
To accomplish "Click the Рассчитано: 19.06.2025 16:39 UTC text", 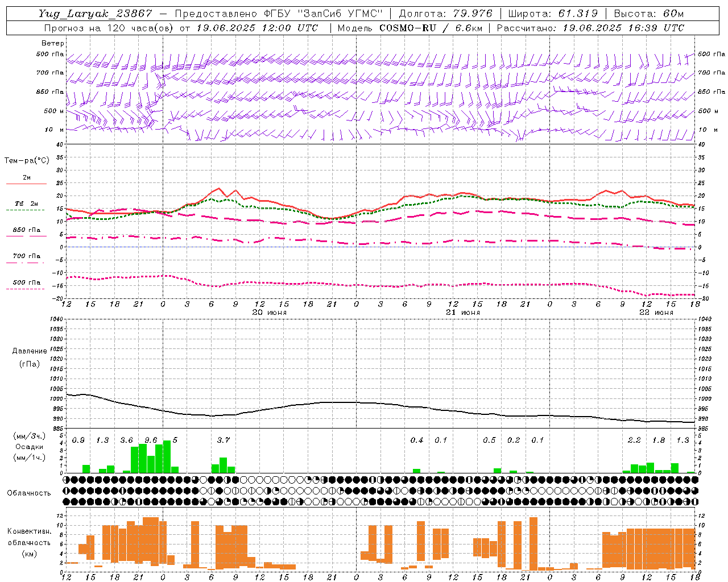I will (590, 28).
